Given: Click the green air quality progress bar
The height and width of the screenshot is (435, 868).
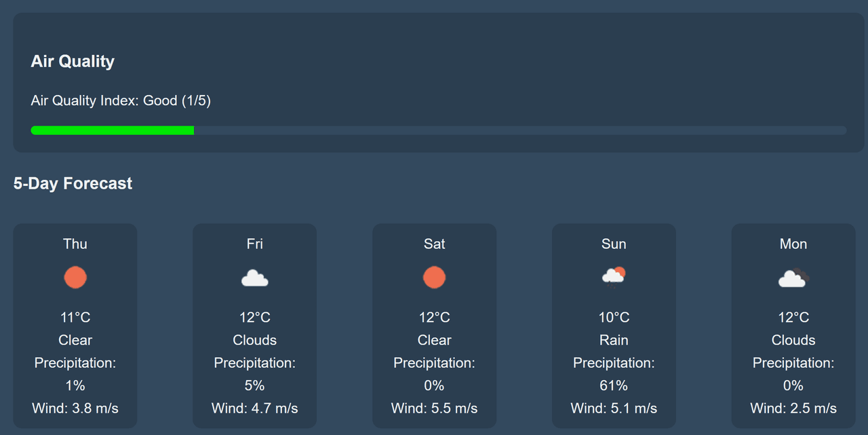Looking at the screenshot, I should pos(113,130).
